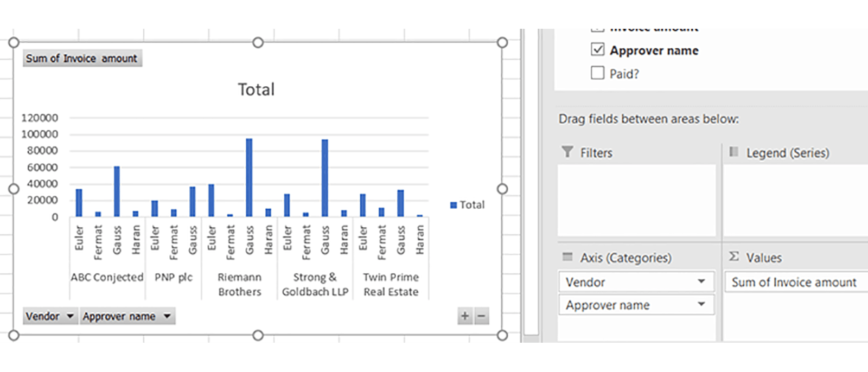Screen dimensions: 868x372
Task: Click Sum of Invoice amount chart button
Action: 82,58
